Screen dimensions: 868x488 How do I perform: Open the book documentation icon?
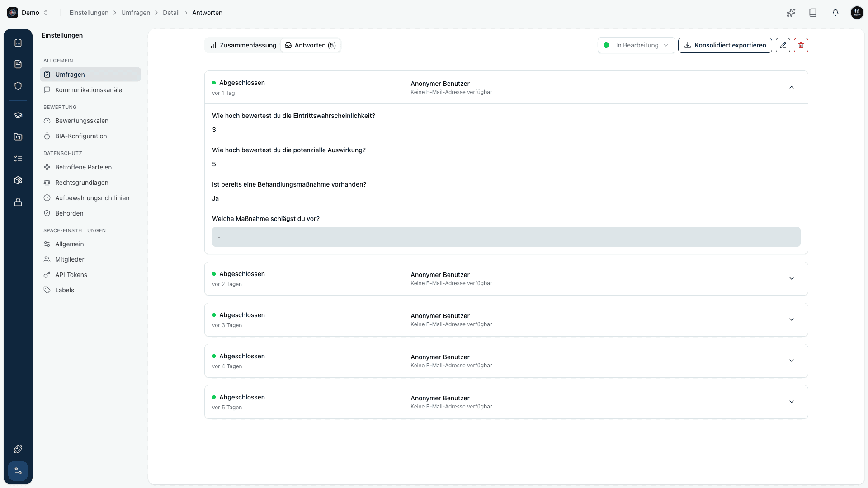tap(813, 13)
